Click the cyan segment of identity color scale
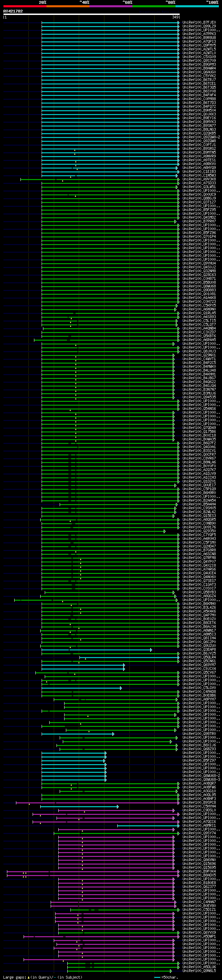This screenshot has width=222, height=980. [197, 6]
